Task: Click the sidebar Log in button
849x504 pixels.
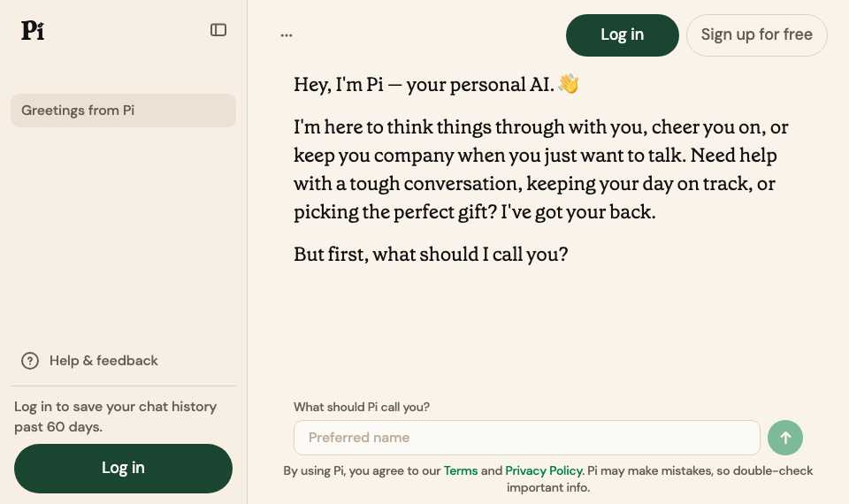Action: coord(123,469)
